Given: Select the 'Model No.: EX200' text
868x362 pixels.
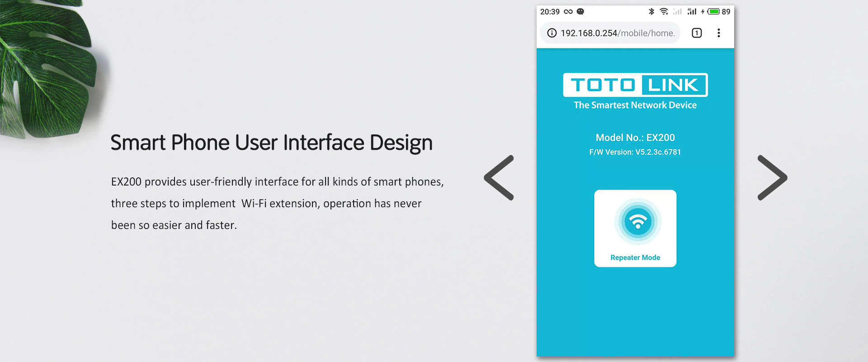Looking at the screenshot, I should pyautogui.click(x=635, y=138).
